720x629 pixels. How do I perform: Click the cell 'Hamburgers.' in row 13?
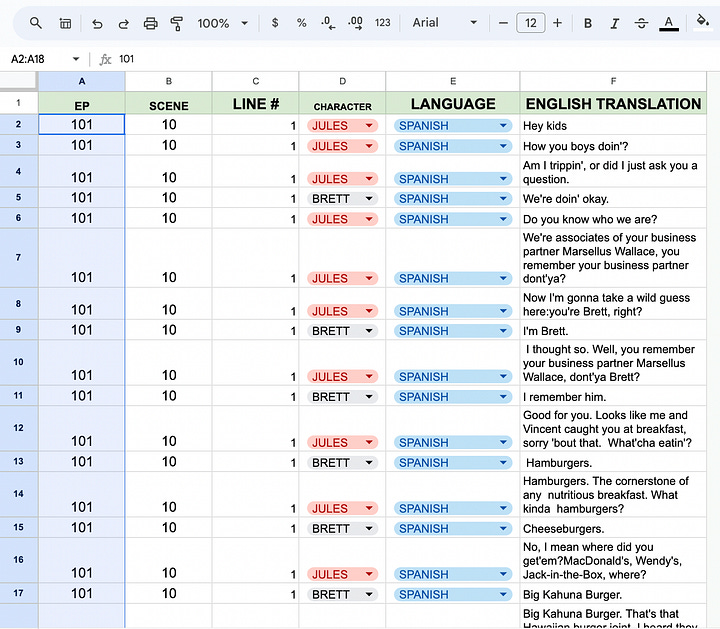coord(613,461)
